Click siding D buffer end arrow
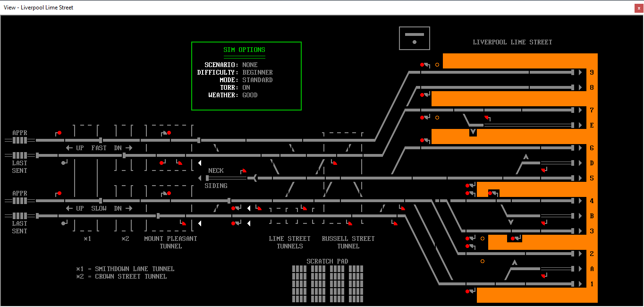644x307 pixels. click(x=580, y=163)
